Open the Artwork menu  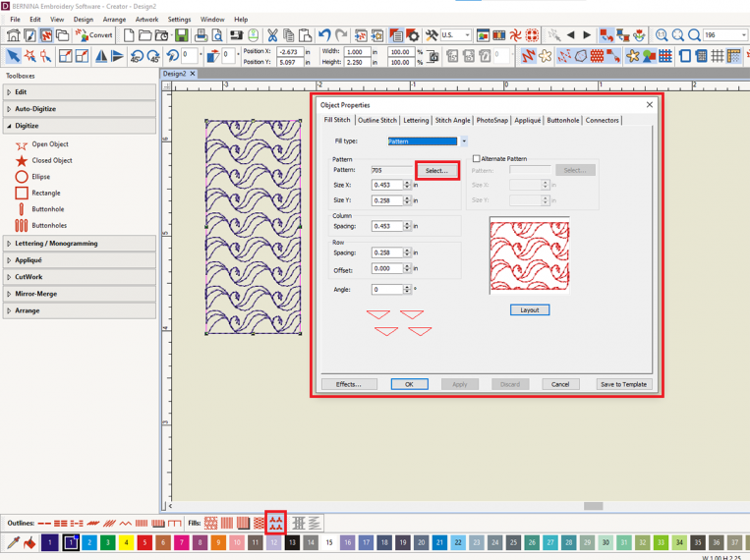coord(146,20)
